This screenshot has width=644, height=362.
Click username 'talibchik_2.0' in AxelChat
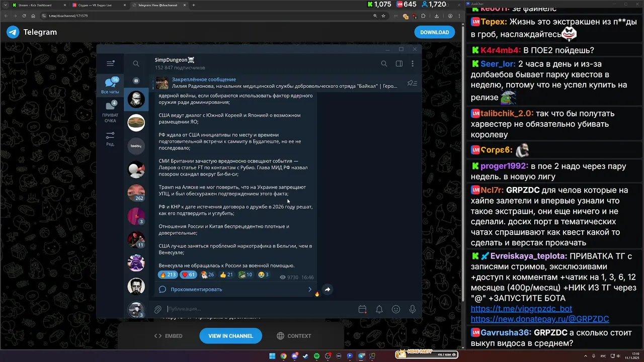pos(507,114)
